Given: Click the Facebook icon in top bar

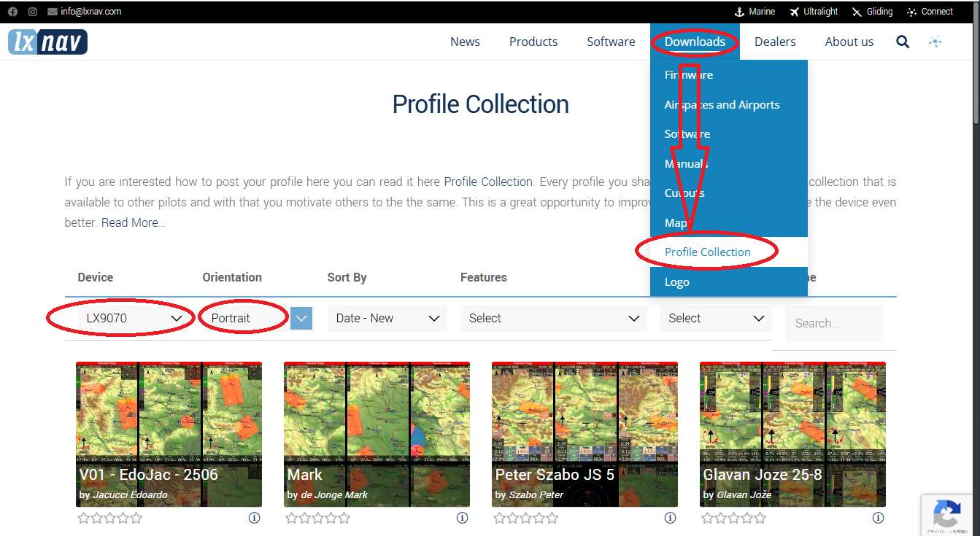Looking at the screenshot, I should pos(12,12).
